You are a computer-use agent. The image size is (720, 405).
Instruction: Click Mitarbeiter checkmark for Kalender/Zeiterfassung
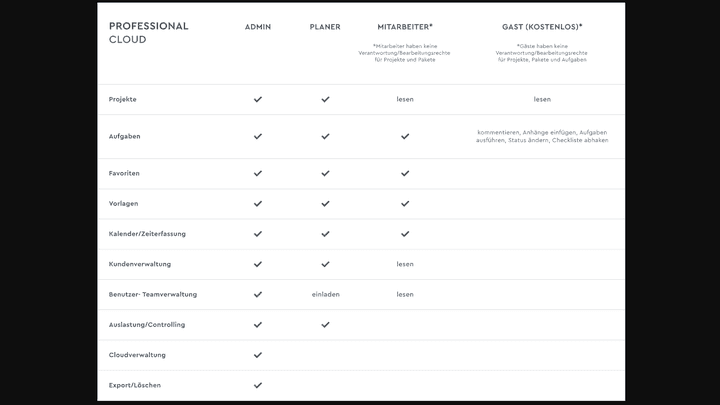point(405,234)
